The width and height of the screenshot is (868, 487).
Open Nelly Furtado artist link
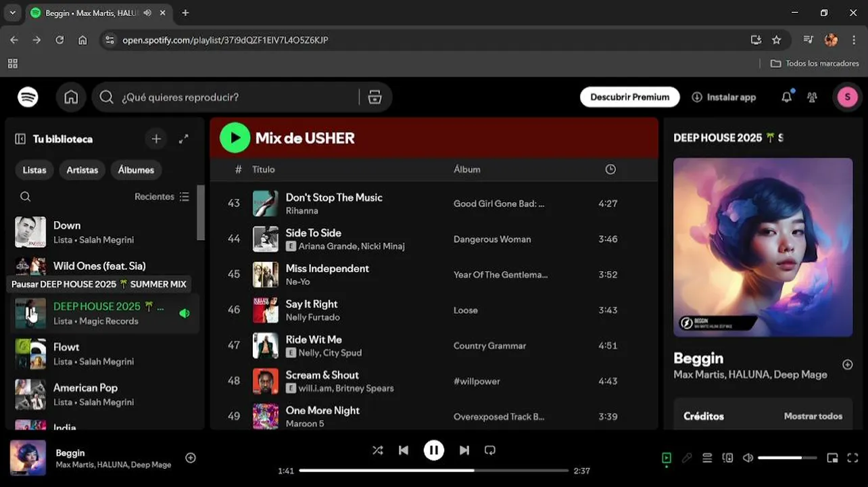312,317
